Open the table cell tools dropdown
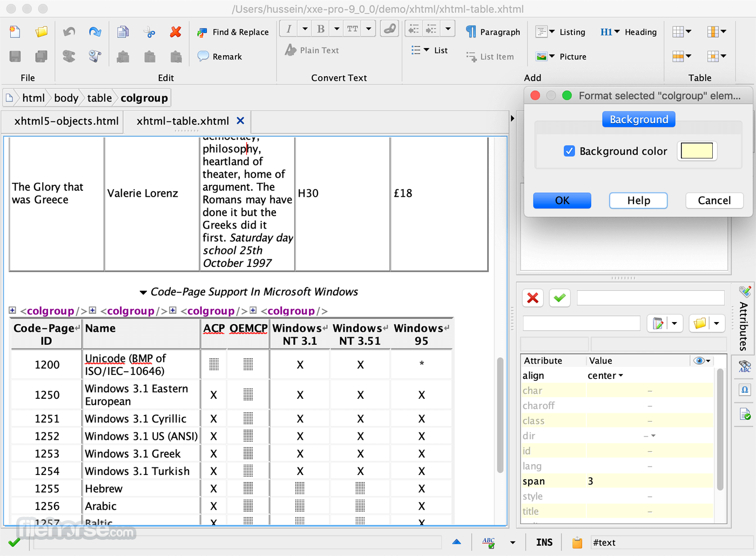 717,56
